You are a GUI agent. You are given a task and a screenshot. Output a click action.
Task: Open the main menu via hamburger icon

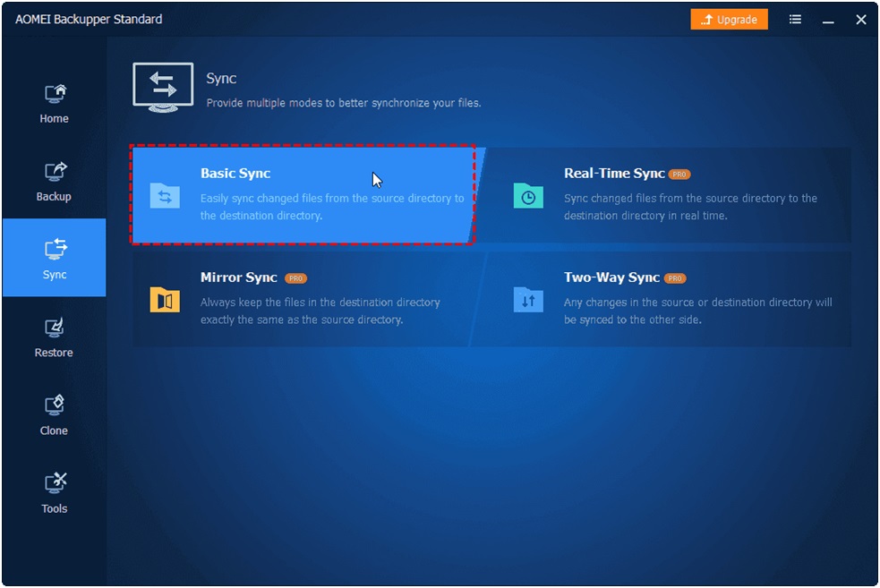pos(795,19)
